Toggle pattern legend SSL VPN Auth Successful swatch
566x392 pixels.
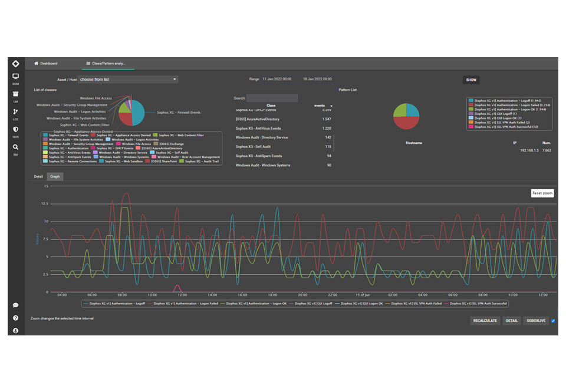(471, 127)
